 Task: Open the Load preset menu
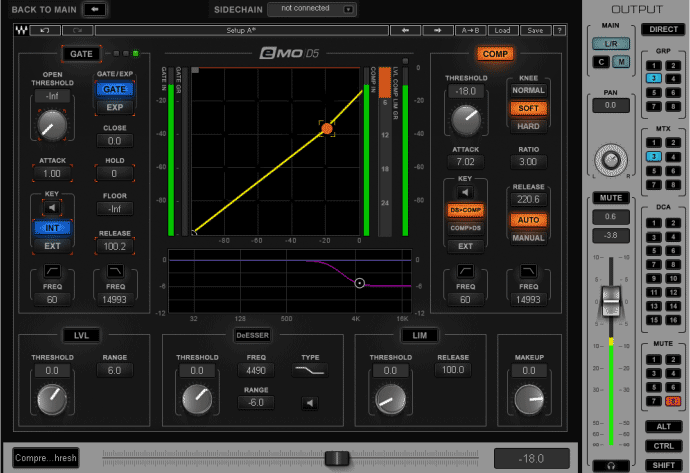502,30
